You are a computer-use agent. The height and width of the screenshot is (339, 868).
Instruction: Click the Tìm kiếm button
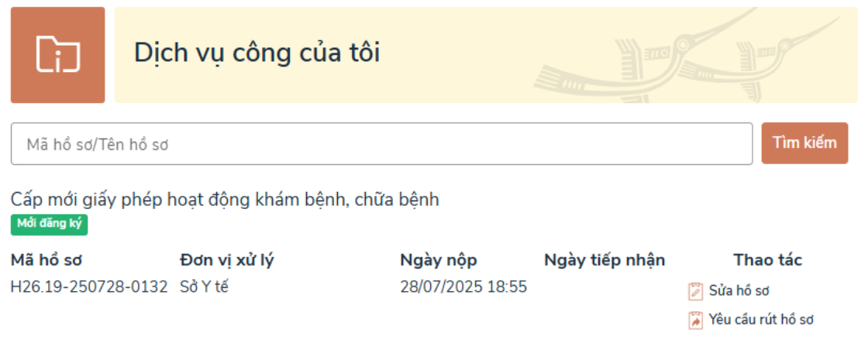[x=804, y=143]
